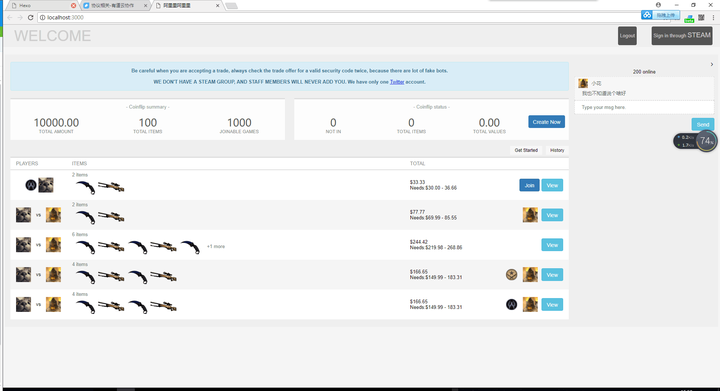This screenshot has height=391, width=720.
Task: Switch to the Hexo tab
Action: click(x=41, y=6)
